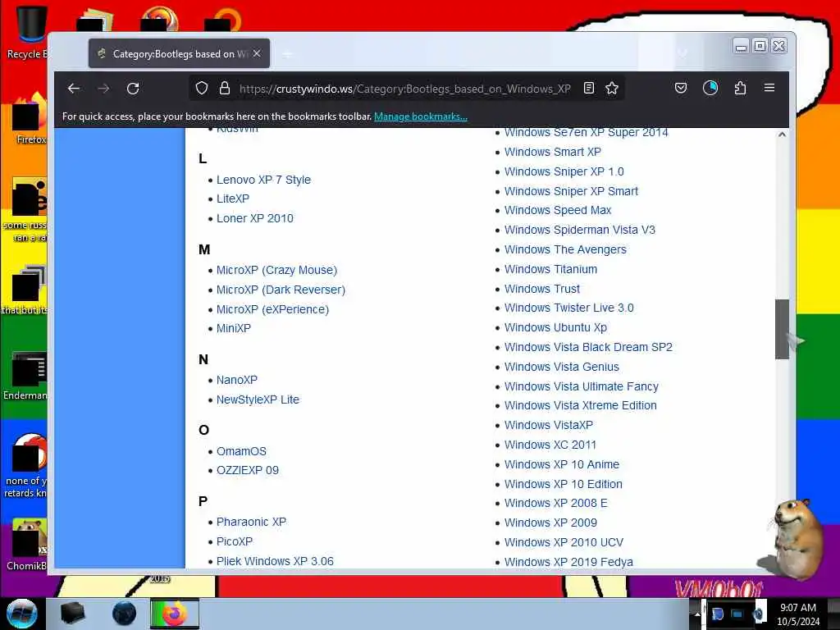Open Windows XP 10 Anime link
840x630 pixels.
point(561,464)
